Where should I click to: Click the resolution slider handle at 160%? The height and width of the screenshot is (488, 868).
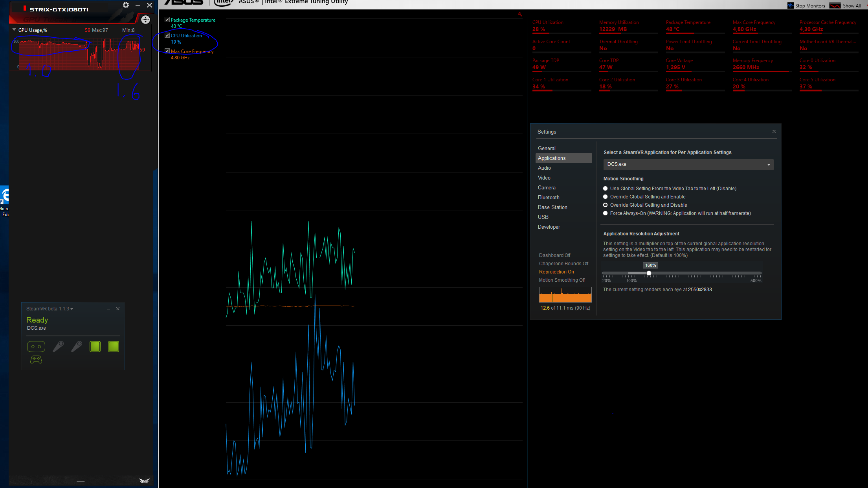coord(649,273)
